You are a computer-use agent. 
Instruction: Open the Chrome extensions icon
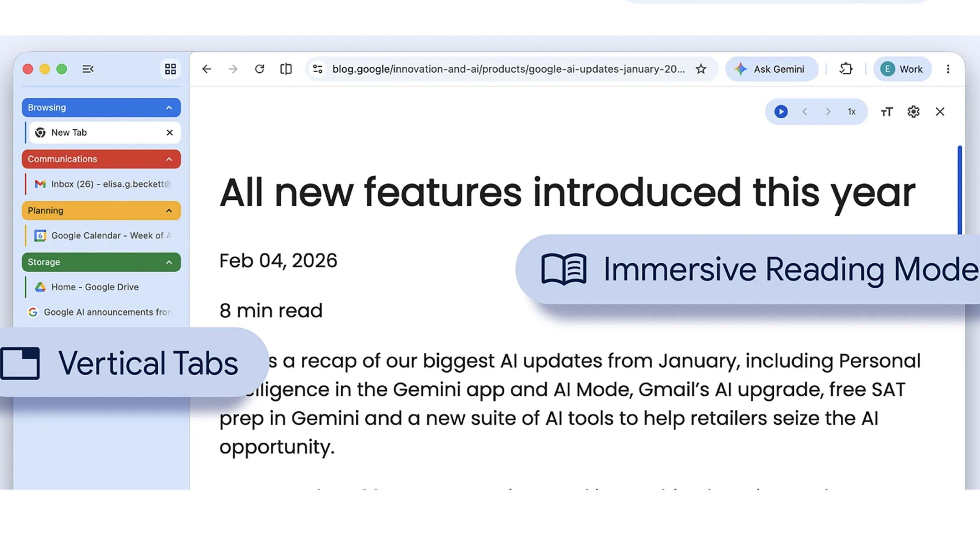click(846, 69)
